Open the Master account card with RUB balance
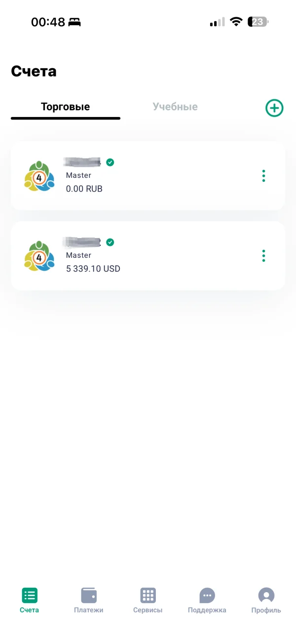The width and height of the screenshot is (296, 644). tap(148, 176)
